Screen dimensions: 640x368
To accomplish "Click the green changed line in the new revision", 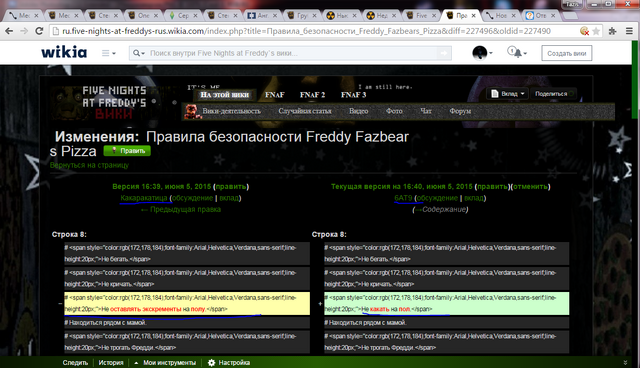I will 447,303.
